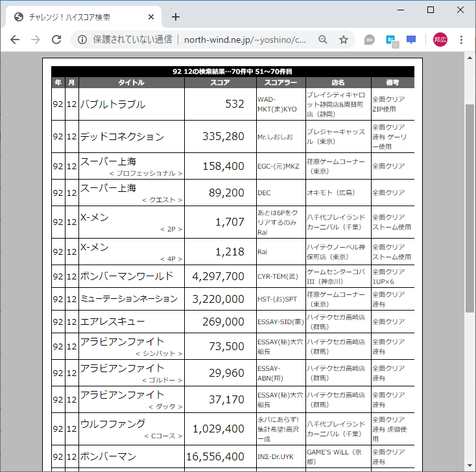476x472 pixels.
Task: Focus the address bar showing north-wind.ne.jp
Action: [x=244, y=40]
